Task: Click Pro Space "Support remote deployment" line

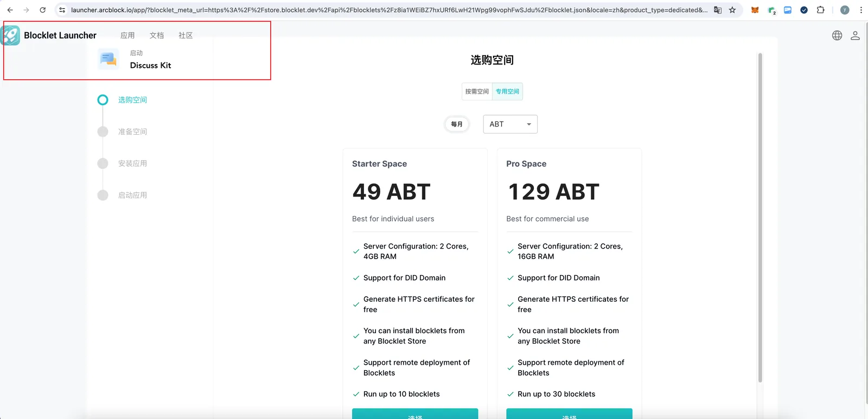Action: [571, 367]
